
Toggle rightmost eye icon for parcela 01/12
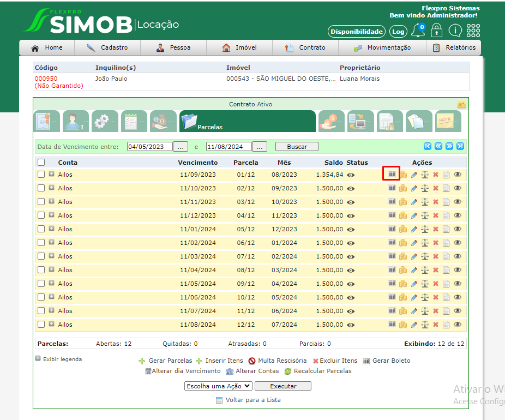[x=458, y=174]
